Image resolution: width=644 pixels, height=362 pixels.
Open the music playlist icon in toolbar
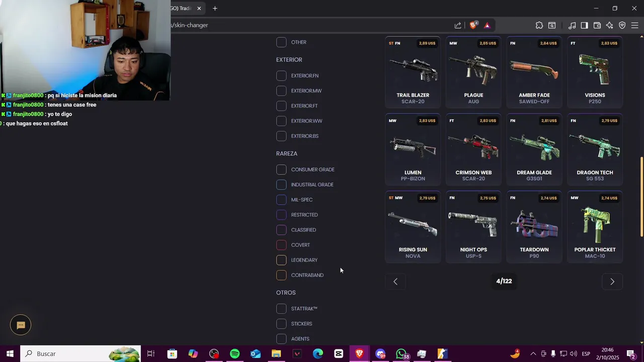[572, 25]
